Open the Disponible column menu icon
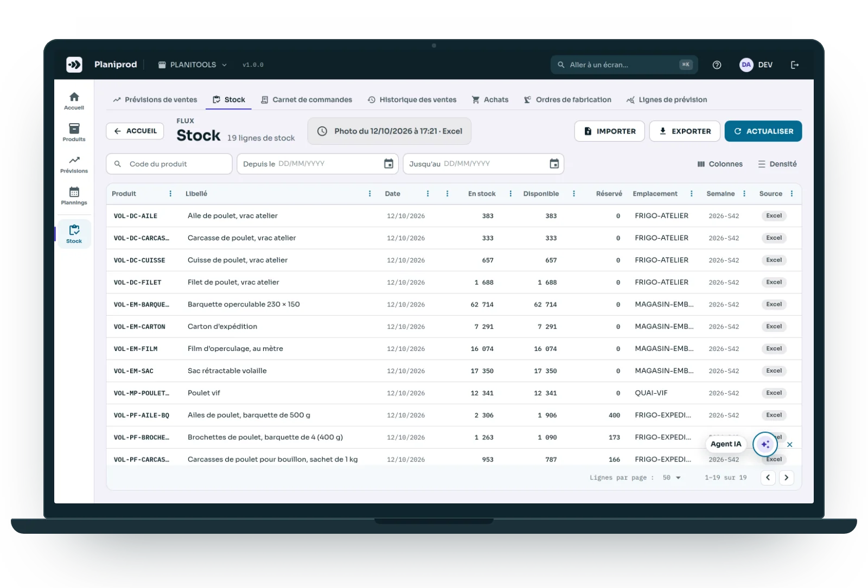Image resolution: width=868 pixels, height=588 pixels. click(574, 194)
